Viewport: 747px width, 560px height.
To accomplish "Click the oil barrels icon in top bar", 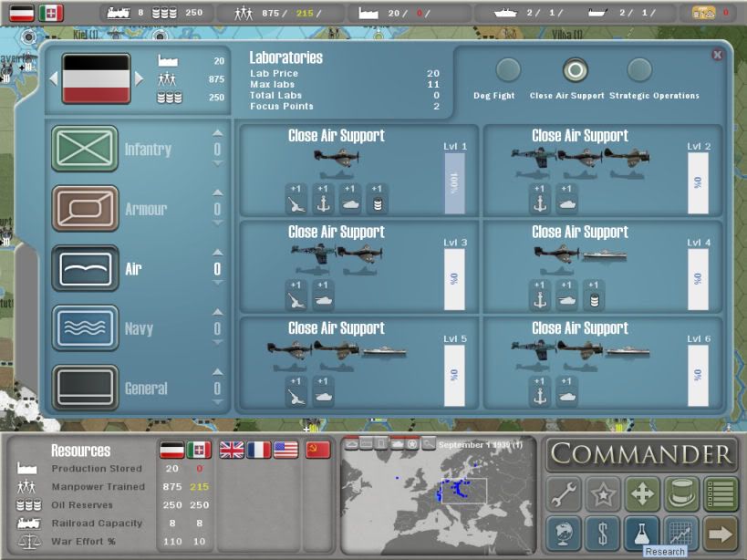I will pos(164,13).
